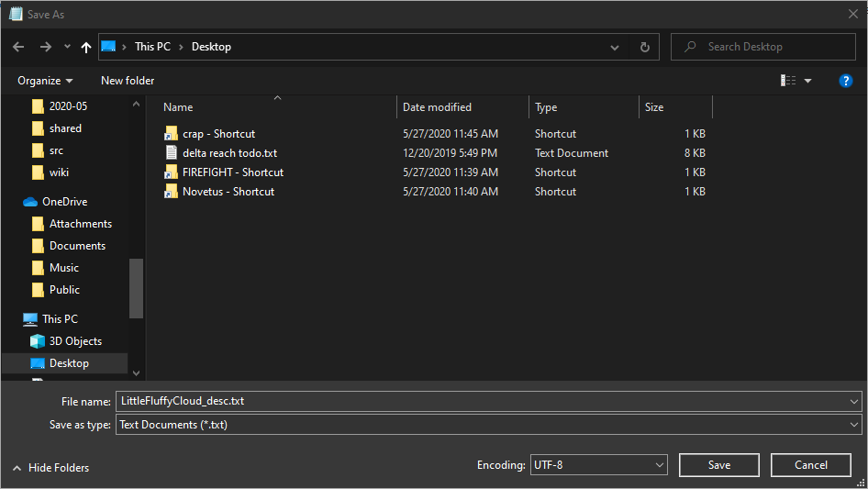Open the Organize dropdown menu
Image resolution: width=868 pixels, height=489 pixels.
pyautogui.click(x=45, y=81)
